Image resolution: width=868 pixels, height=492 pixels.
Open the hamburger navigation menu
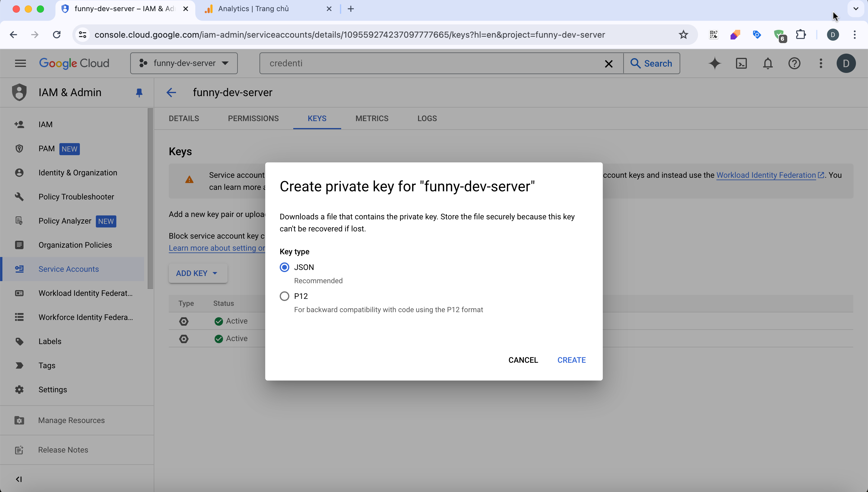pyautogui.click(x=20, y=63)
